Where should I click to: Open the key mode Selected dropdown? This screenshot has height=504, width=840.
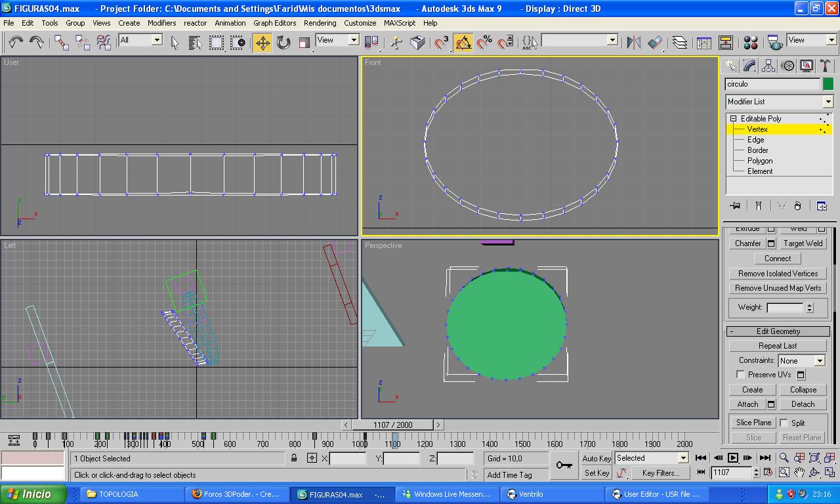(x=651, y=458)
